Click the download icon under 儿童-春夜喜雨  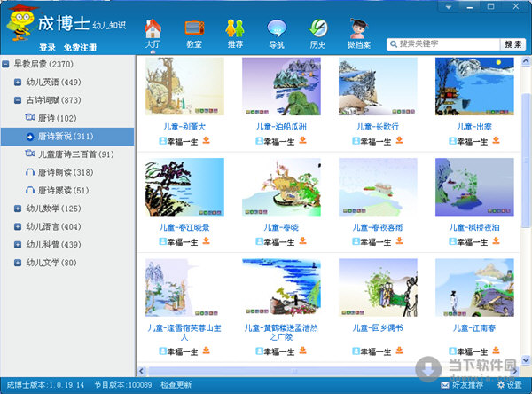click(x=399, y=240)
